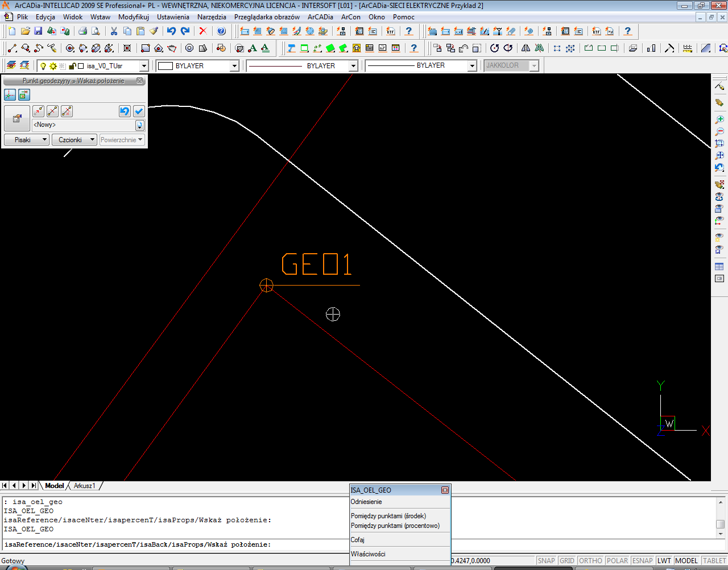The image size is (728, 570).
Task: Click between-points midpoint icon in panel
Action: [x=52, y=111]
